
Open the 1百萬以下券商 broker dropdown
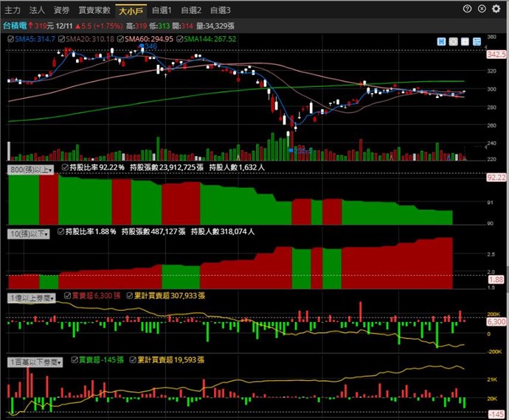[x=33, y=361]
